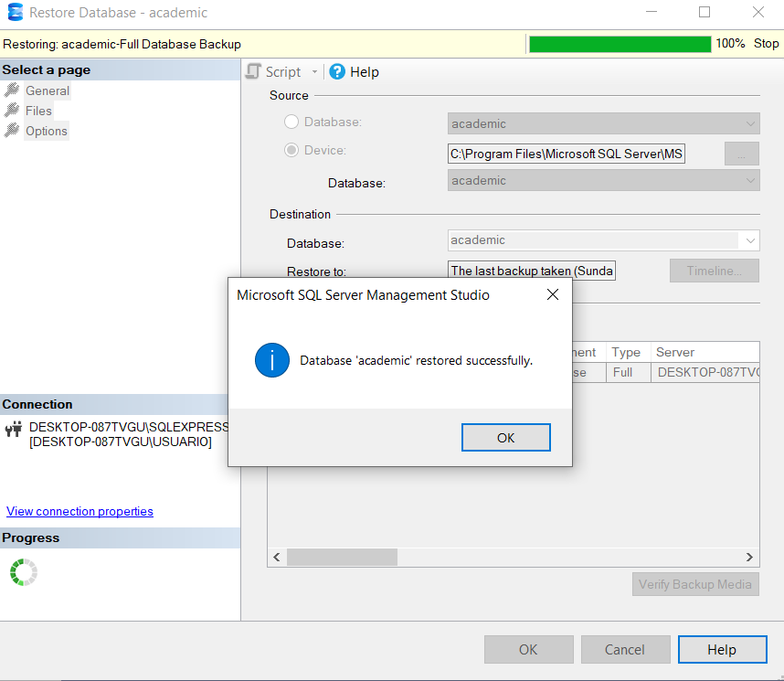Image resolution: width=784 pixels, height=681 pixels.
Task: Click the blue information icon in dialog
Action: (x=272, y=360)
